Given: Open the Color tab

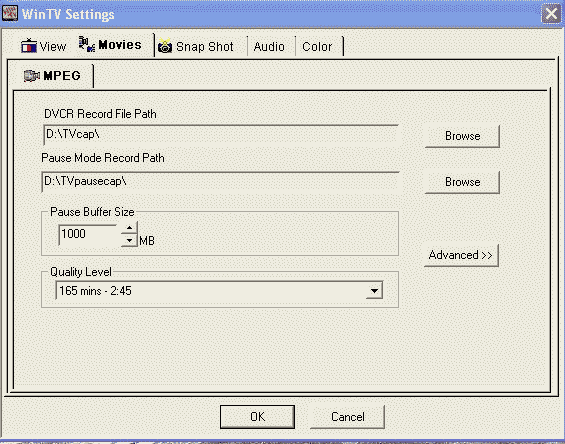Looking at the screenshot, I should click(x=317, y=46).
